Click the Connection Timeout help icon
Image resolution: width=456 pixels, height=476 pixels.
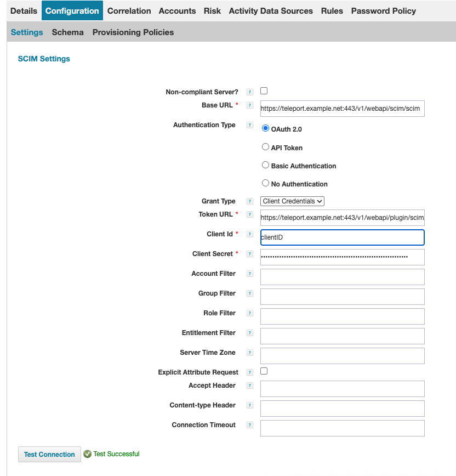(x=250, y=425)
